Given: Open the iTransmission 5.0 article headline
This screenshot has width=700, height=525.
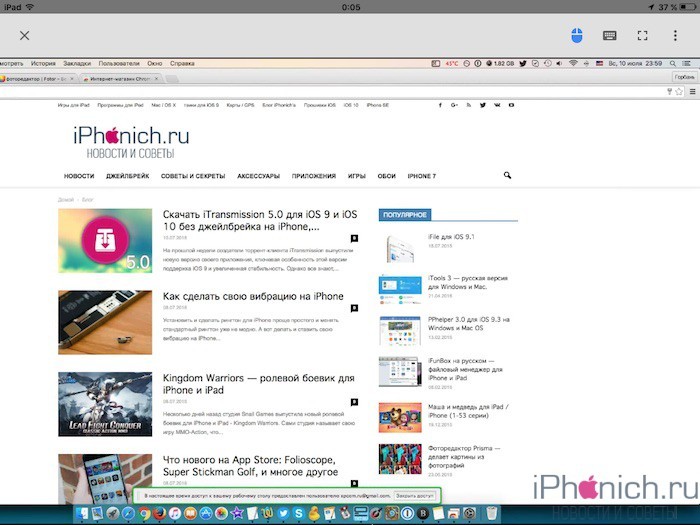Looking at the screenshot, I should (260, 221).
